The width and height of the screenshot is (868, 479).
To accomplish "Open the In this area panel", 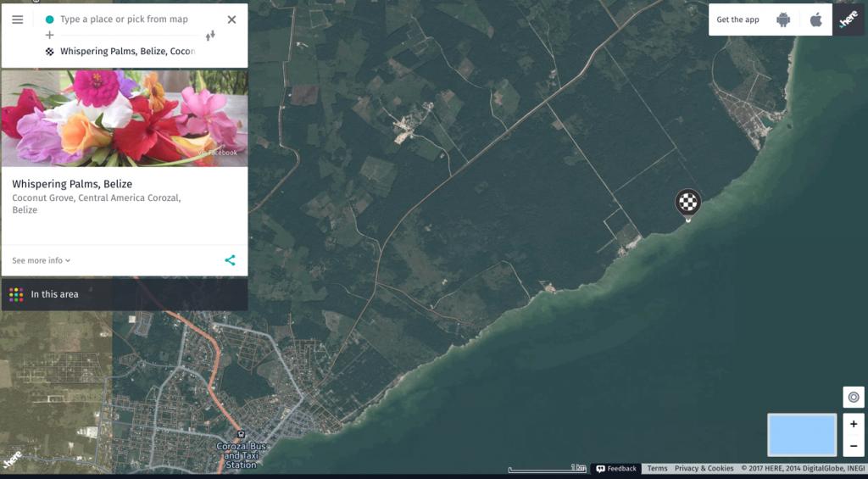I will 54,294.
